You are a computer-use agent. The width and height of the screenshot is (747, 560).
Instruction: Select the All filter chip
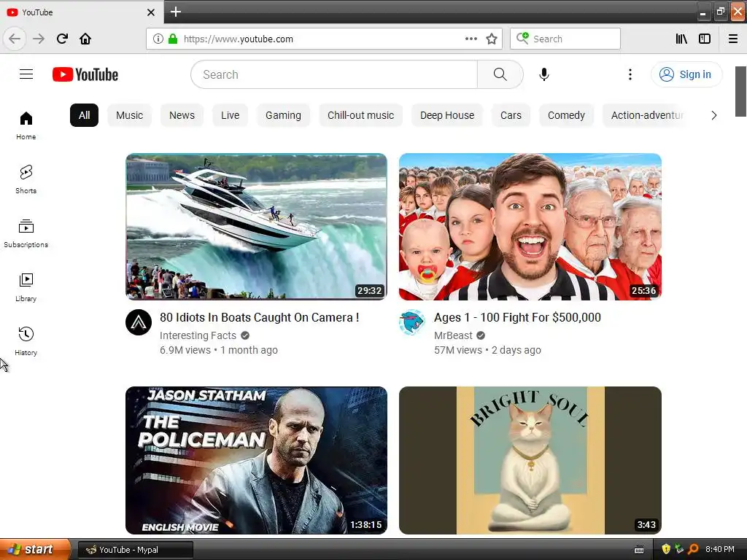coord(85,115)
